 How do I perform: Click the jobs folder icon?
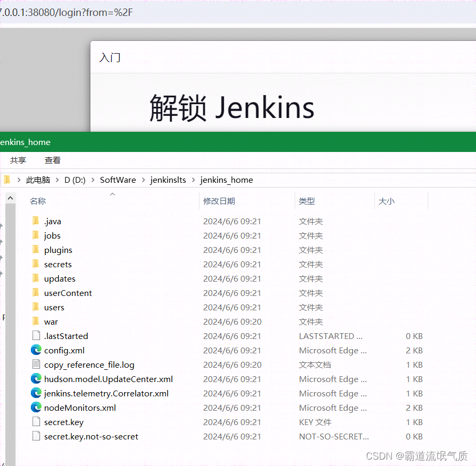[36, 235]
